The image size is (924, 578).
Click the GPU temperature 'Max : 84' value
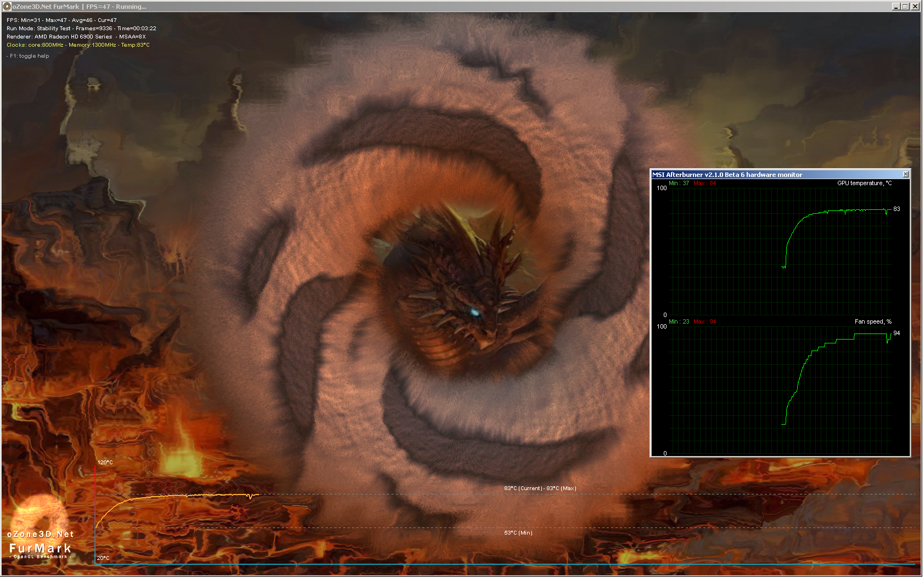(x=705, y=184)
